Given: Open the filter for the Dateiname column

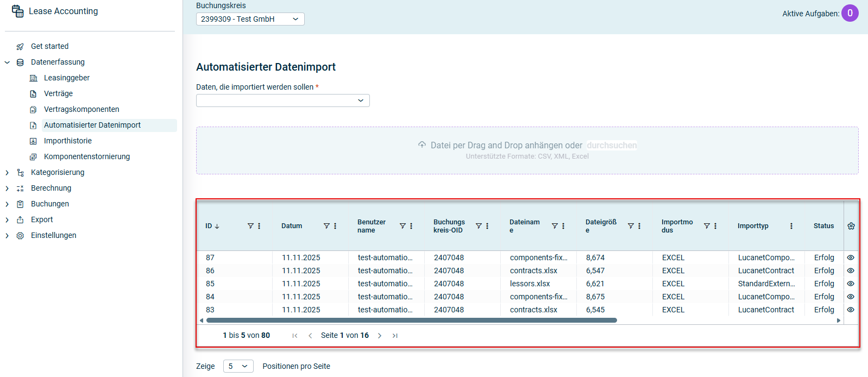Looking at the screenshot, I should click(555, 226).
